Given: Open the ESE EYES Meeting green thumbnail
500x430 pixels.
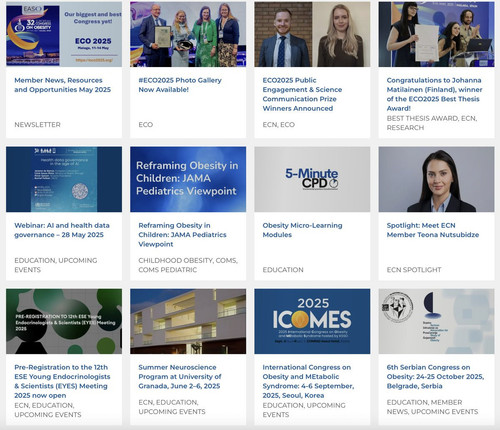Looking at the screenshot, I should pos(64,321).
